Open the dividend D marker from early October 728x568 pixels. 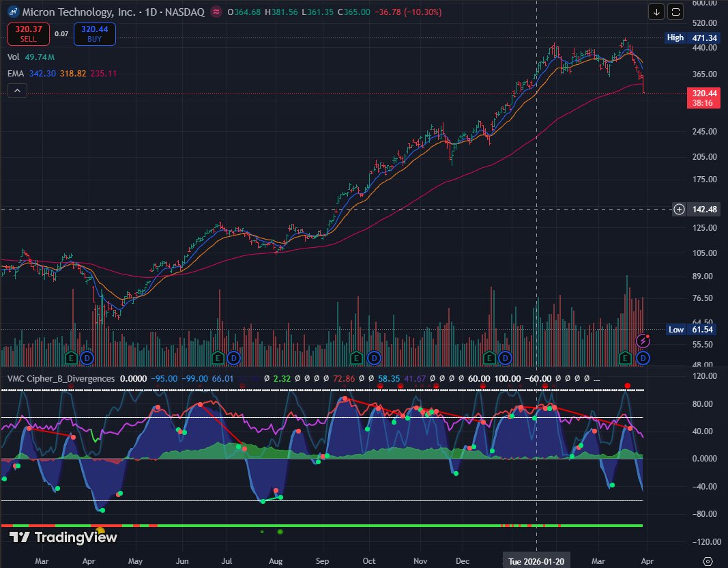pos(374,358)
